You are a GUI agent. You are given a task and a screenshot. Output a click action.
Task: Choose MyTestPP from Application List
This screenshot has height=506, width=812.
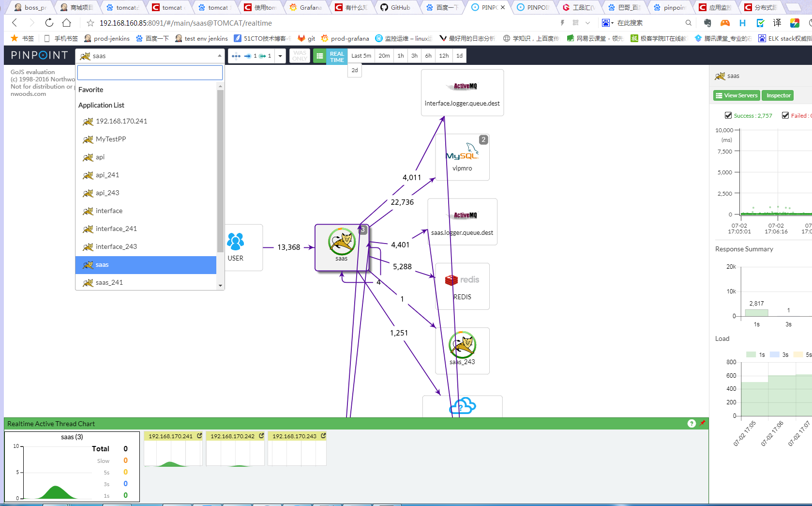tap(146, 139)
